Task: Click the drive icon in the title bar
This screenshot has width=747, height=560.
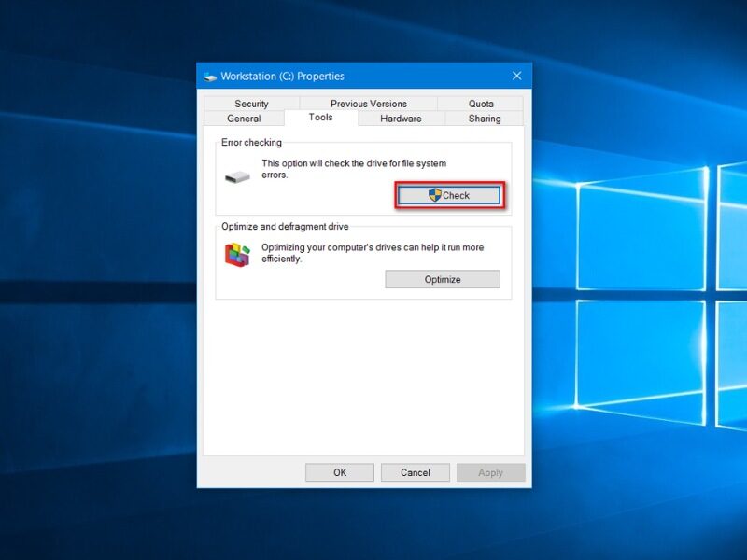Action: coord(210,77)
